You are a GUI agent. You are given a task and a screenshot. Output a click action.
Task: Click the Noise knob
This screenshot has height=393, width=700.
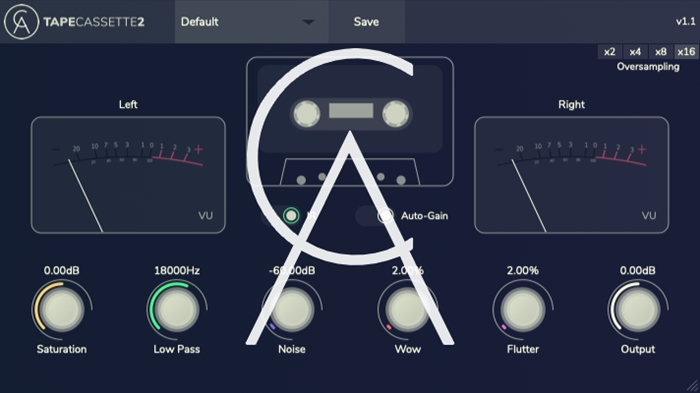coord(292,309)
